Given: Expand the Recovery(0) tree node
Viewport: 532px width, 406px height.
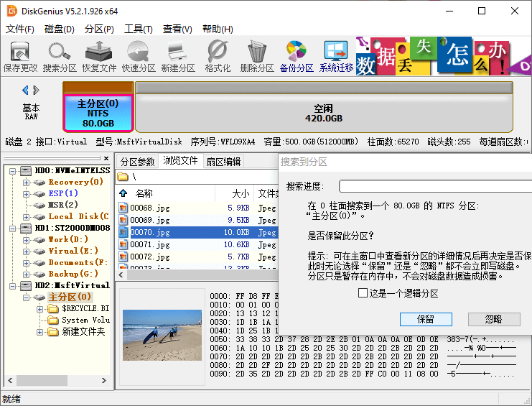Looking at the screenshot, I should (x=27, y=183).
